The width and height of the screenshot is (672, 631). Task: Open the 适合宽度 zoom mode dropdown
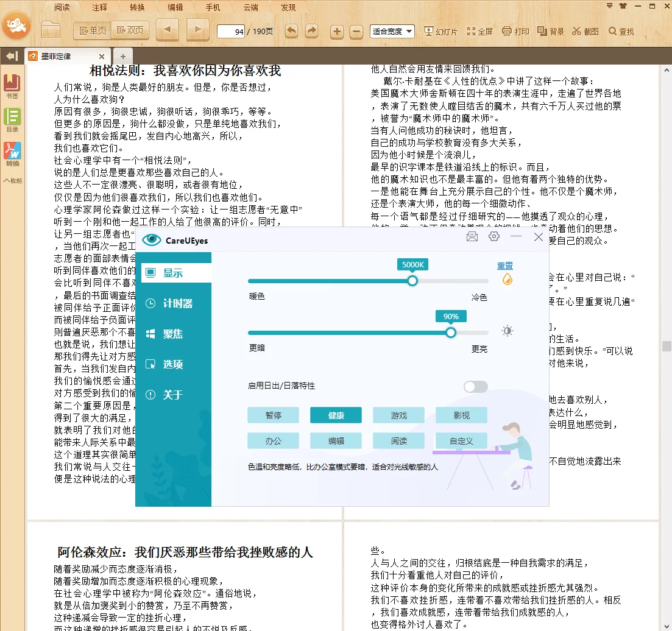click(392, 30)
